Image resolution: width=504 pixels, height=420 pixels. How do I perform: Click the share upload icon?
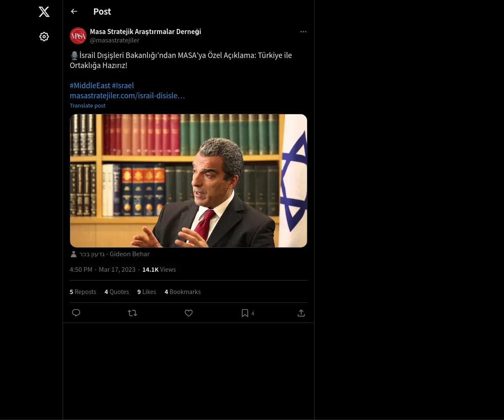point(301,313)
